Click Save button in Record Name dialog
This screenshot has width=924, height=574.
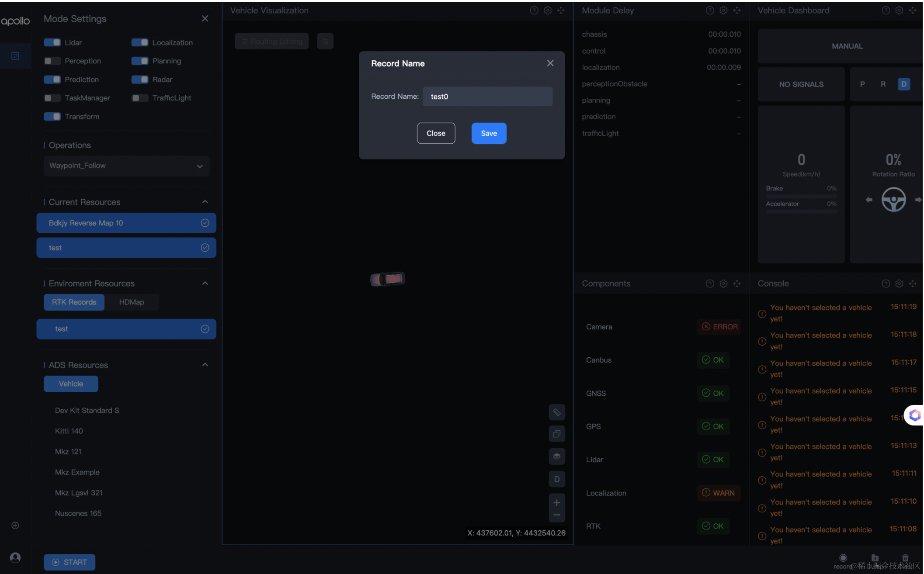tap(490, 133)
